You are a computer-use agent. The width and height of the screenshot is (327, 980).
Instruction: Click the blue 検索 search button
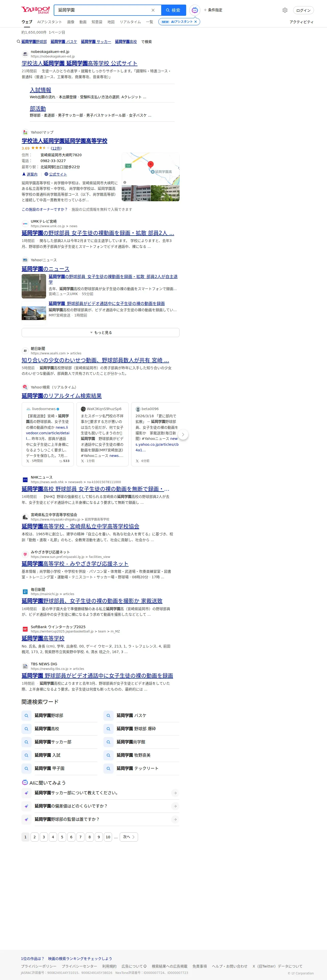point(174,10)
